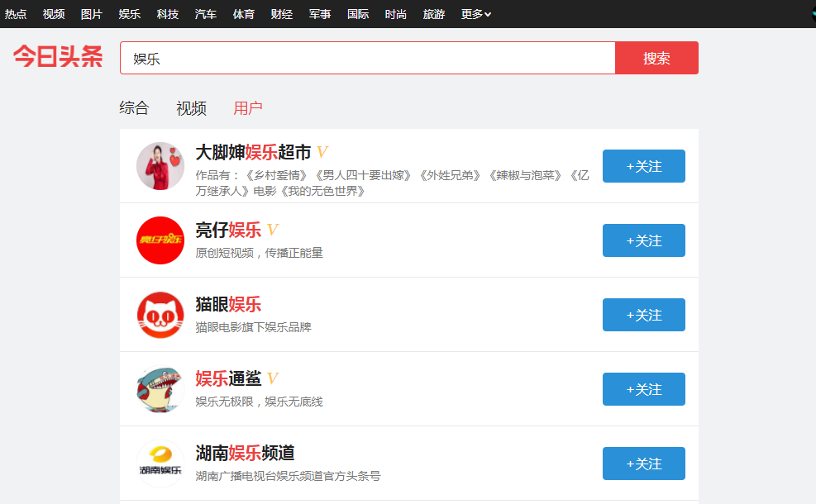Image resolution: width=816 pixels, height=504 pixels.
Task: Open the 大脚婶娱乐超市 user name
Action: [254, 152]
